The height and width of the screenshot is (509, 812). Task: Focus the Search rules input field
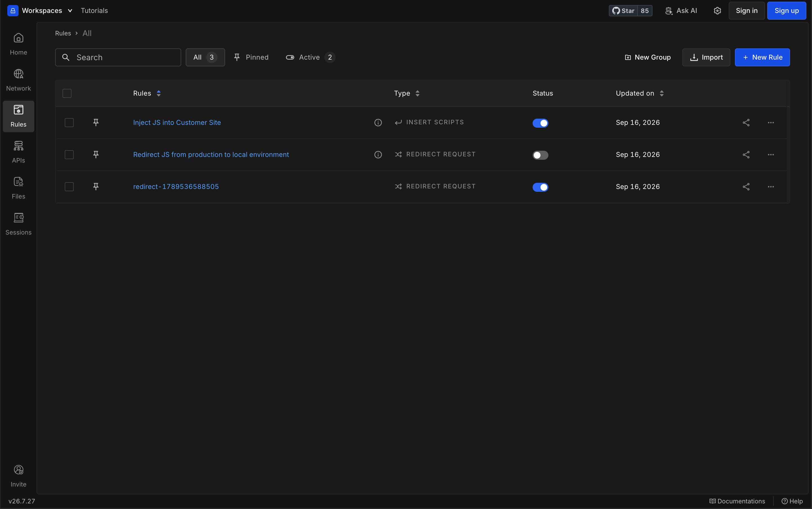tap(118, 57)
